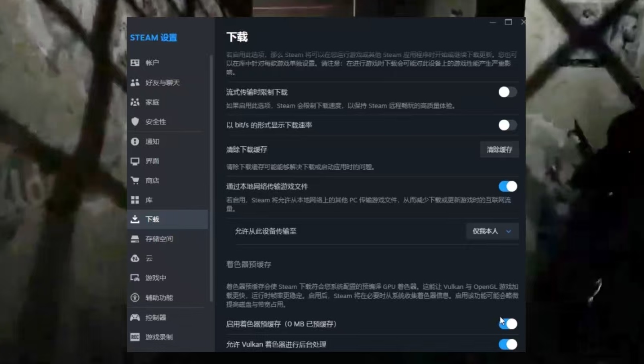Click the 帐户 account card icon
This screenshot has height=364, width=644.
(135, 63)
